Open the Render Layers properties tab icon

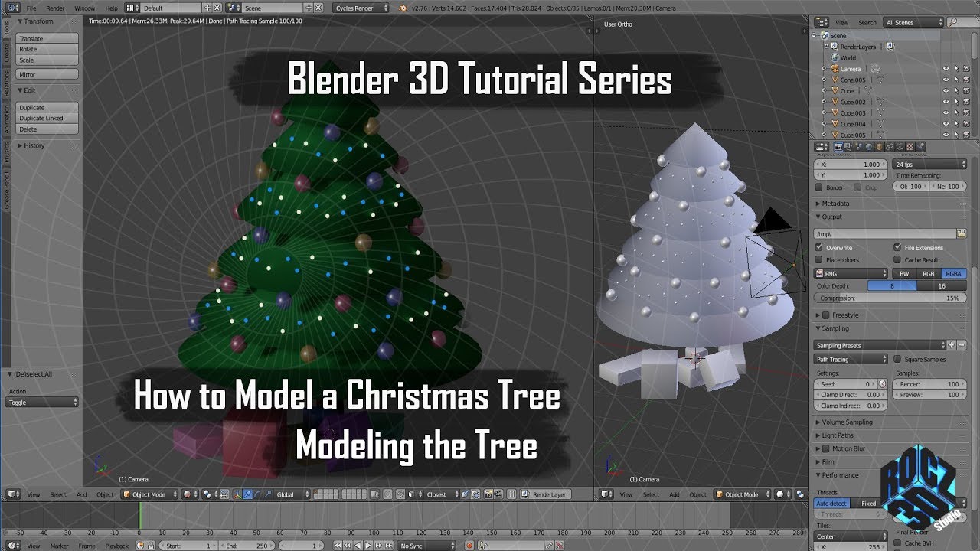coord(848,146)
